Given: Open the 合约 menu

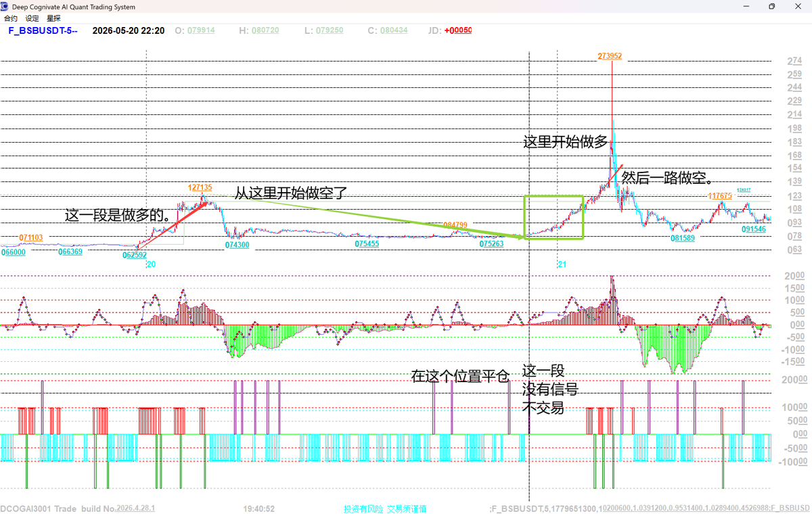Looking at the screenshot, I should point(11,19).
